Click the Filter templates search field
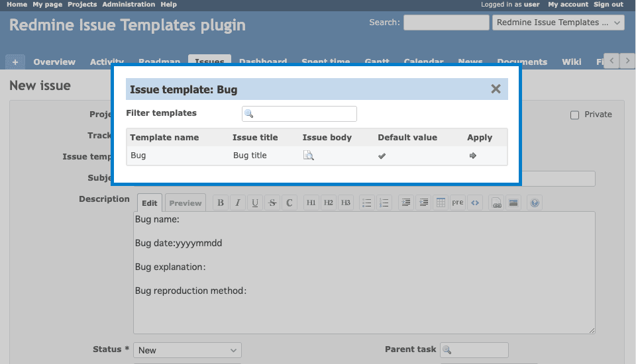The width and height of the screenshot is (636, 364). (x=299, y=114)
